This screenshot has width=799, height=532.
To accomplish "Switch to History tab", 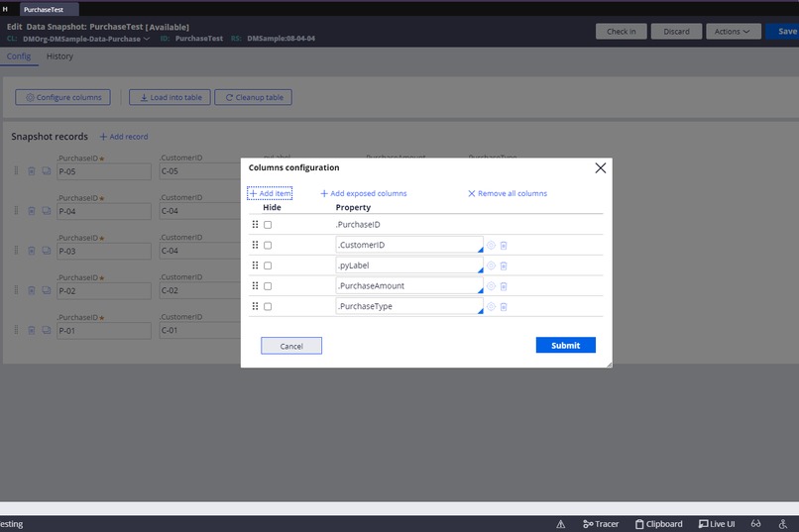I will (x=59, y=56).
